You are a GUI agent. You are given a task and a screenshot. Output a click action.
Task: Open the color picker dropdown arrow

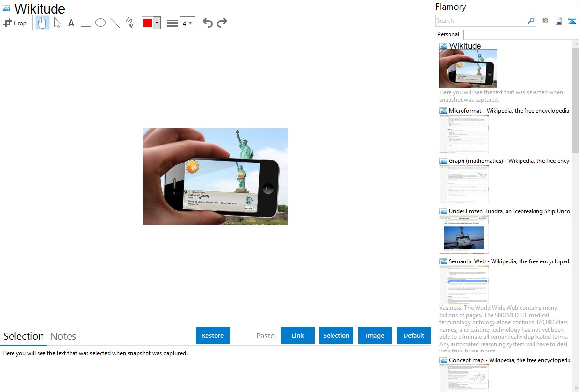(x=157, y=23)
